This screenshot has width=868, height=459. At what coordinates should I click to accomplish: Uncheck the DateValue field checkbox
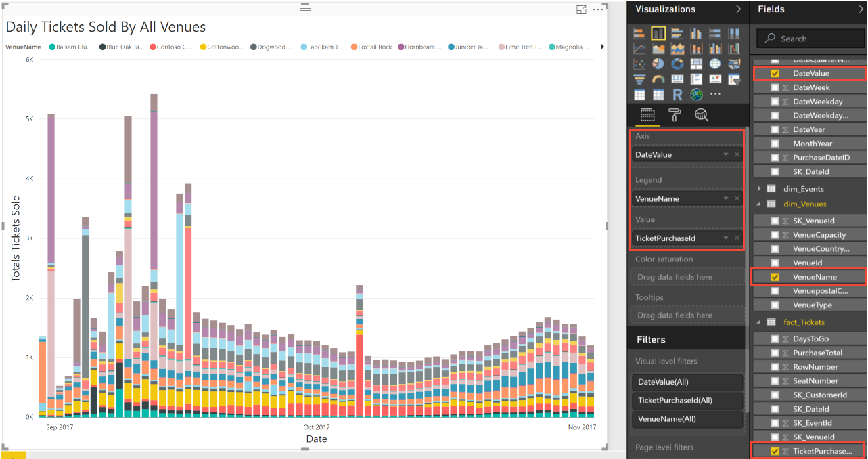[x=775, y=73]
